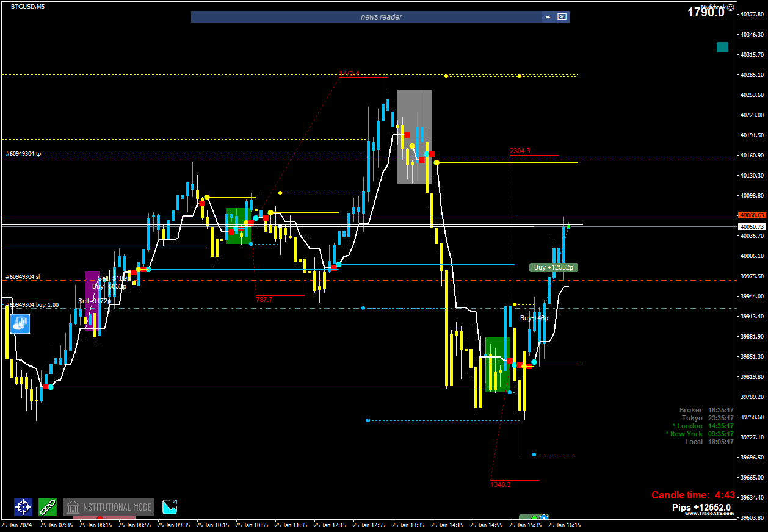
Task: Click the red 1773.4 value label
Action: tap(349, 73)
